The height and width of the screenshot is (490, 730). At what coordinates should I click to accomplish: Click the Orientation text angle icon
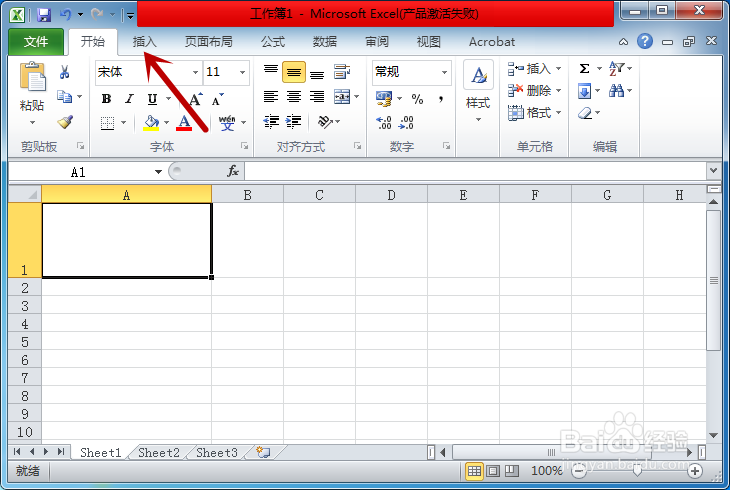click(x=324, y=122)
